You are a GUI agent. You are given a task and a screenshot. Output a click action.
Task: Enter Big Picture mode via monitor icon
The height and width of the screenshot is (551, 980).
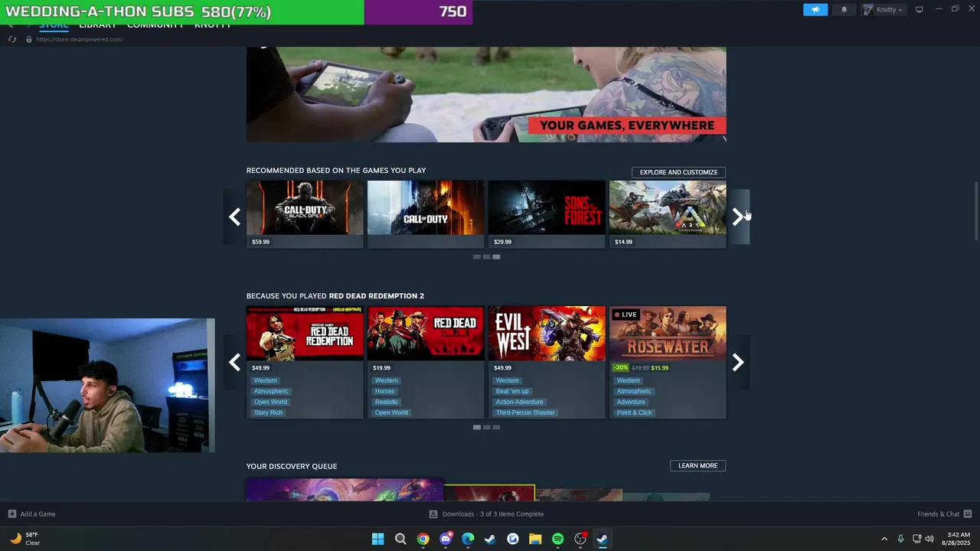919,9
